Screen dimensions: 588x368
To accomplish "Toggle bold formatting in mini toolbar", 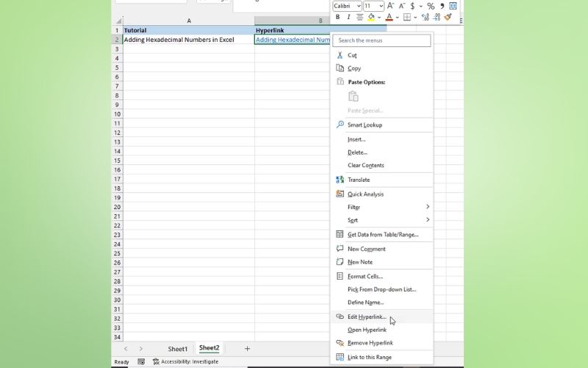I will pyautogui.click(x=337, y=17).
